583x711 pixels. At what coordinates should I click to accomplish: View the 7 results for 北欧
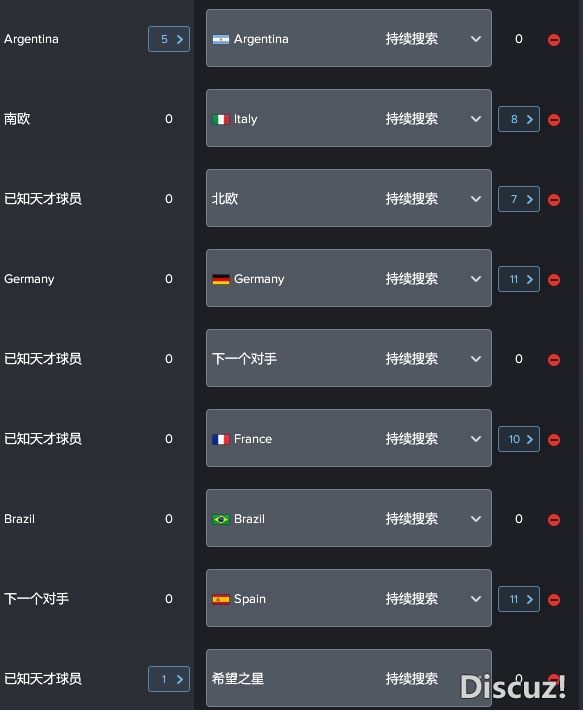(x=519, y=199)
